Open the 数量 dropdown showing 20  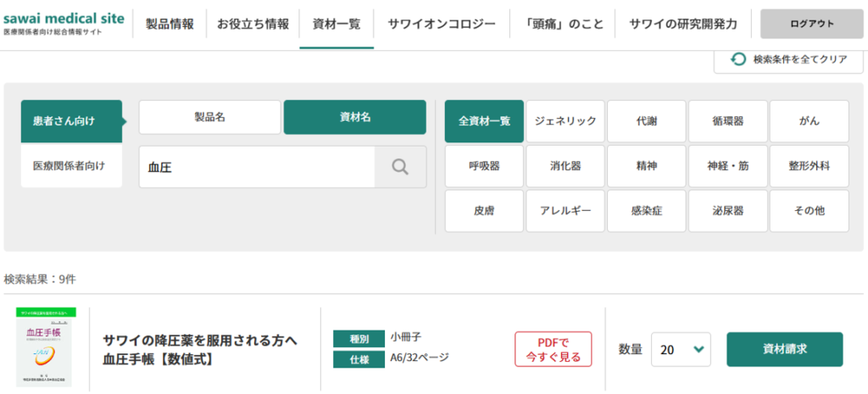(x=681, y=349)
